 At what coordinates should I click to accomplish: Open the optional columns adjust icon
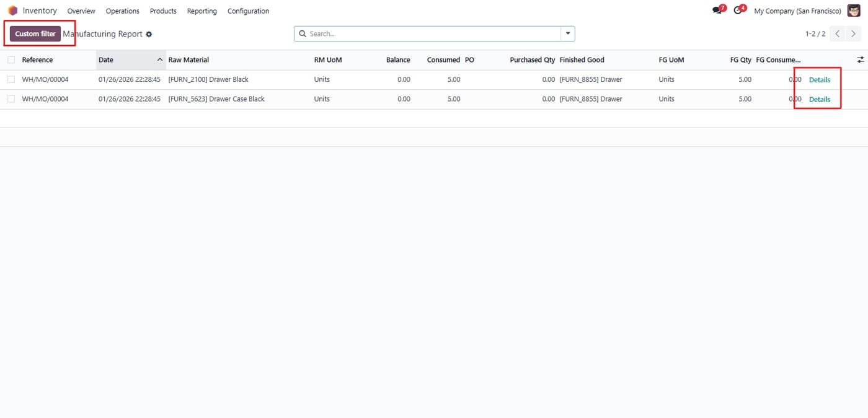coord(861,59)
